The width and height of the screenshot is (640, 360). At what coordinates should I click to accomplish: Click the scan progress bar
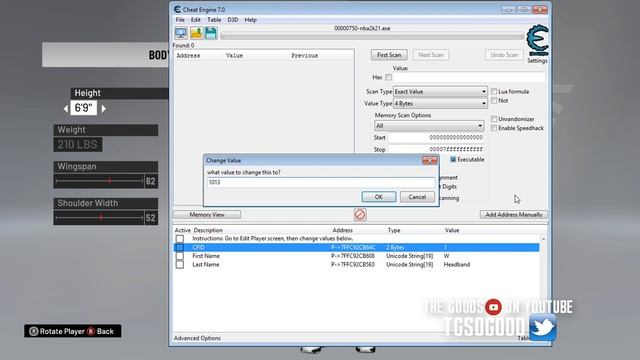click(372, 36)
